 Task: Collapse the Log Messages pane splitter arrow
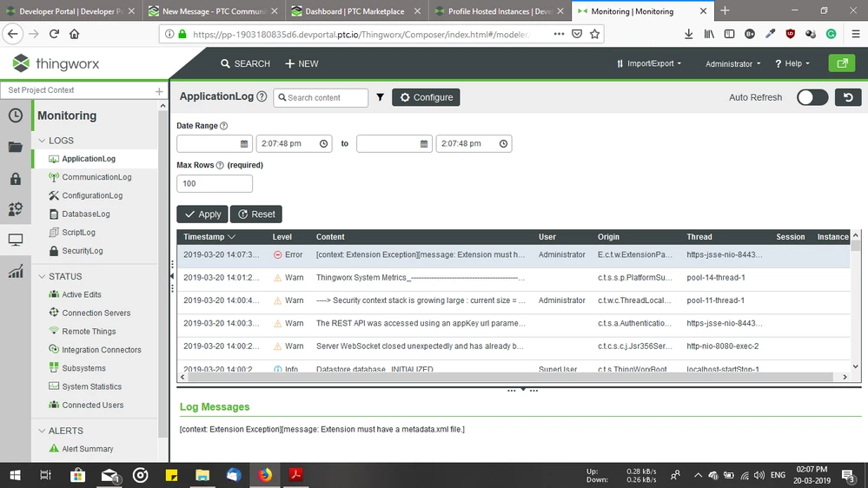(x=522, y=390)
